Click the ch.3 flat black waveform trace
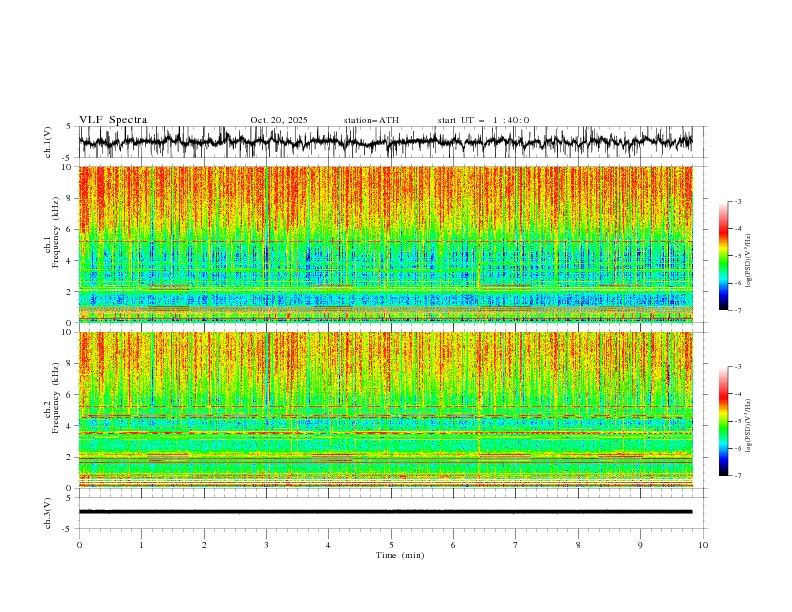The image size is (792, 612). (386, 512)
